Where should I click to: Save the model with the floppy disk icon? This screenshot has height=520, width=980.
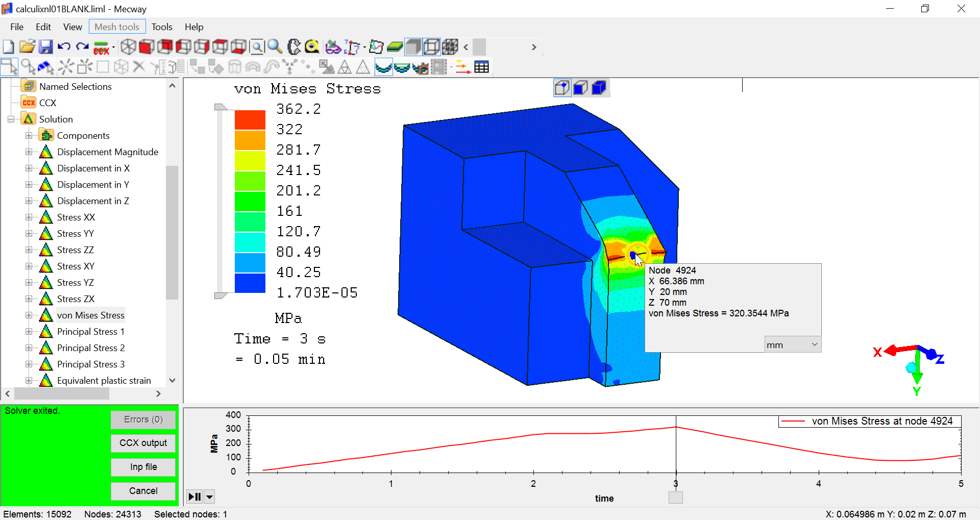coord(45,47)
